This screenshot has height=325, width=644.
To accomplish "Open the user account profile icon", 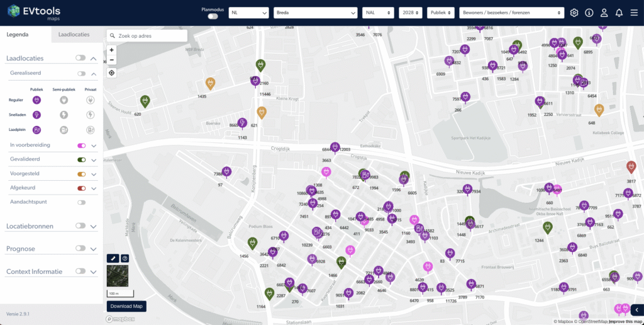I will 604,13.
